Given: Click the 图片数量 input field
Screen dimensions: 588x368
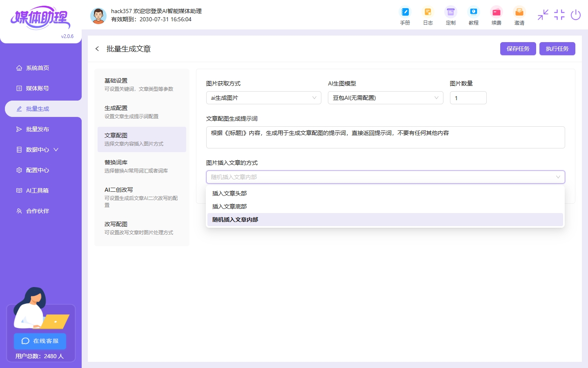Looking at the screenshot, I should [x=468, y=98].
